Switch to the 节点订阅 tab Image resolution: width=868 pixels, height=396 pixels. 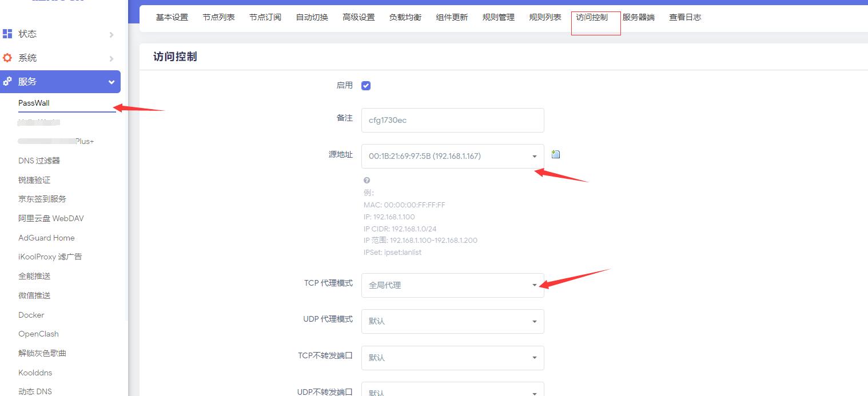tap(265, 17)
